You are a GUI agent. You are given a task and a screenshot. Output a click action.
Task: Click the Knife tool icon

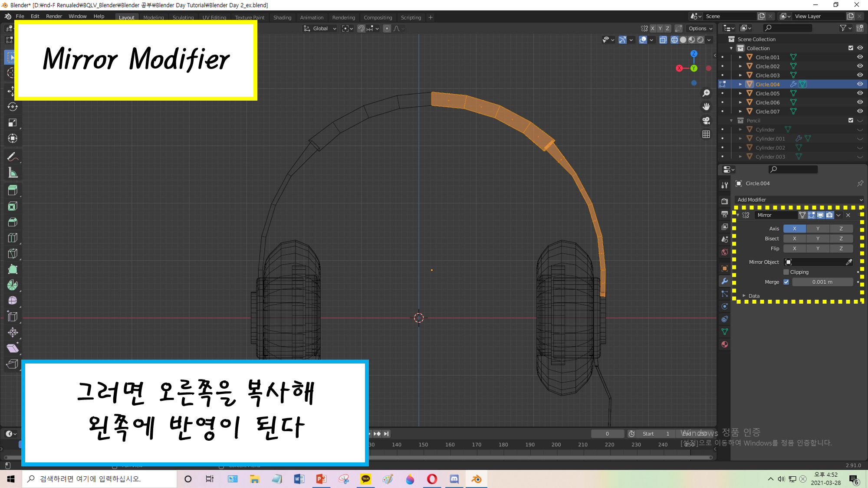coord(12,253)
